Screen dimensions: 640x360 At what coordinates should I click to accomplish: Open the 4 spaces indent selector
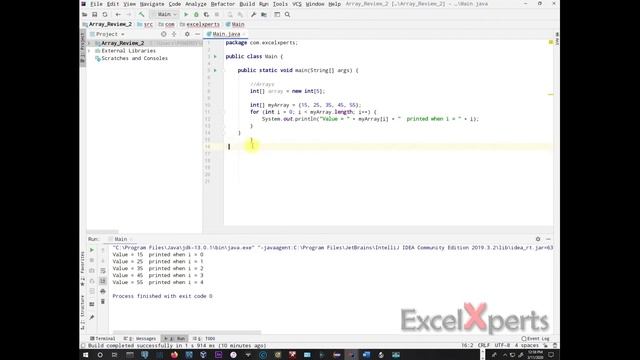coord(527,345)
